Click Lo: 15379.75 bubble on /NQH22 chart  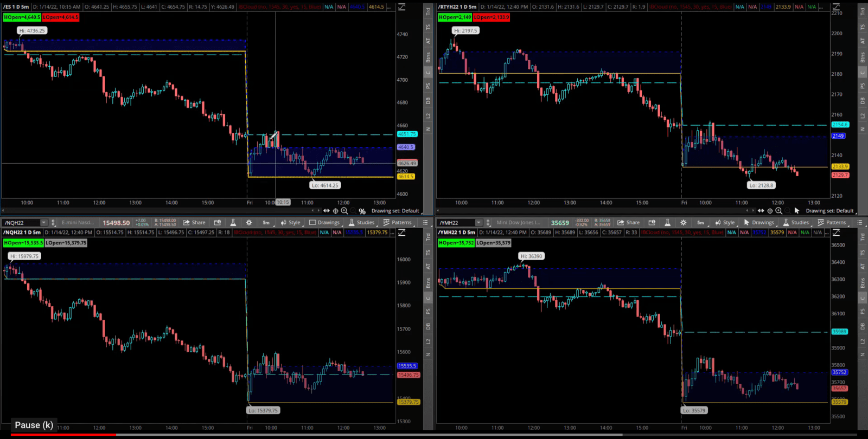point(263,410)
